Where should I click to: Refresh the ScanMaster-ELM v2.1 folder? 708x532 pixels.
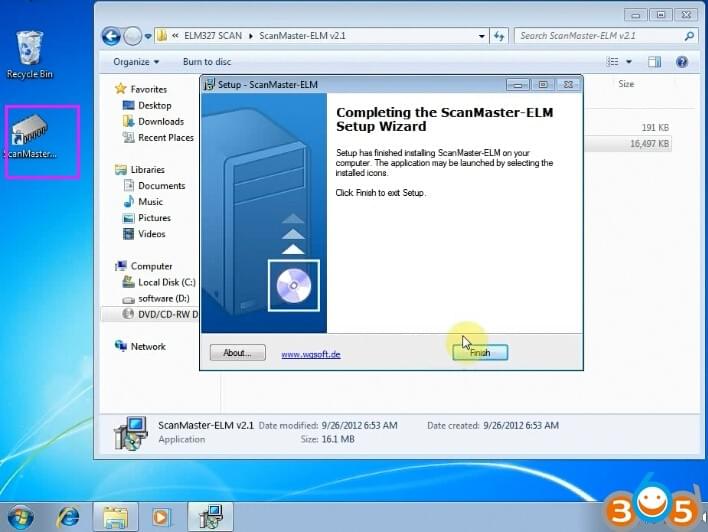tap(499, 36)
